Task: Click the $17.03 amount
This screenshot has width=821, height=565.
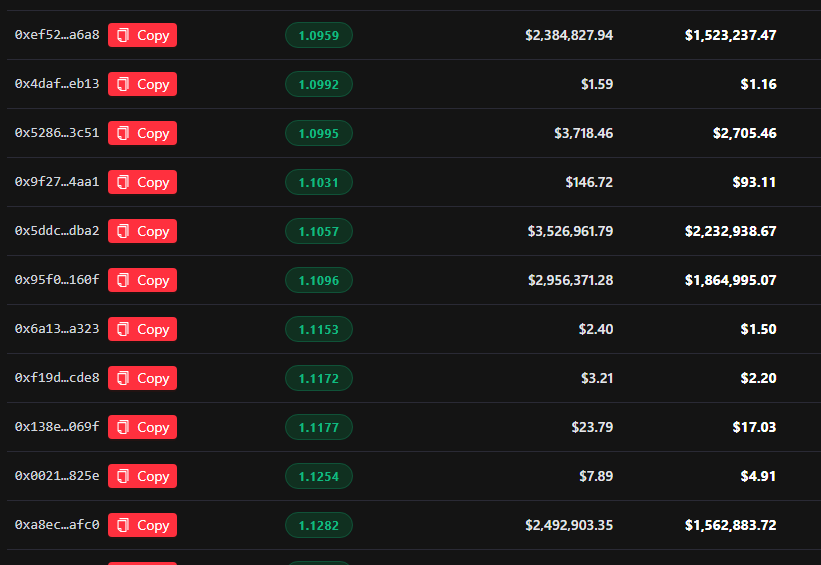Action: point(755,427)
